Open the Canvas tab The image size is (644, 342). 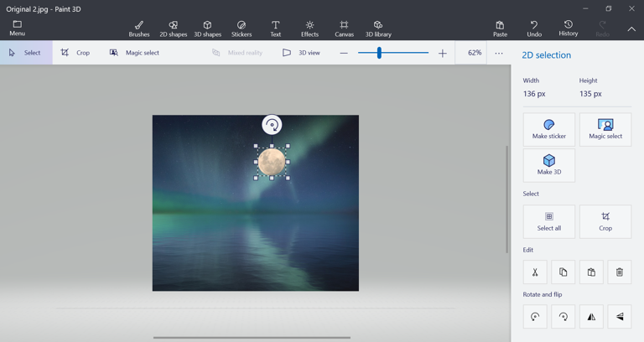point(344,28)
